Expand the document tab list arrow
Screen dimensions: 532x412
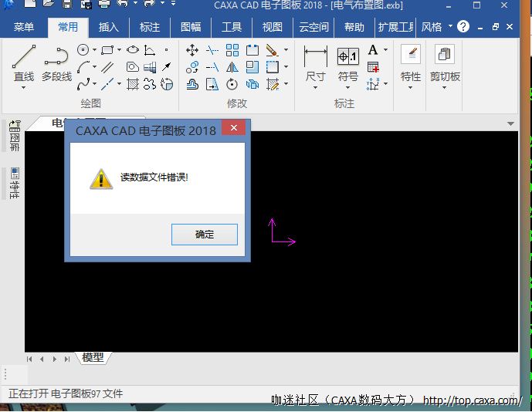click(x=510, y=123)
